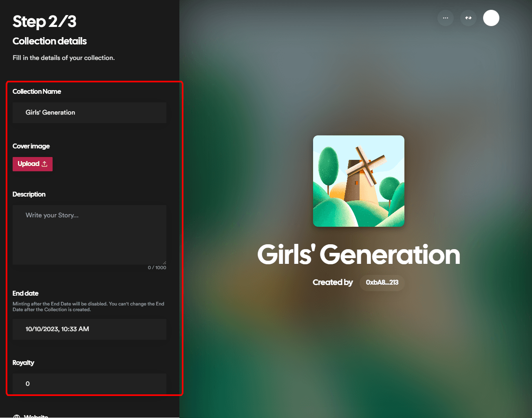
Task: Focus the Description story text area
Action: pos(89,235)
